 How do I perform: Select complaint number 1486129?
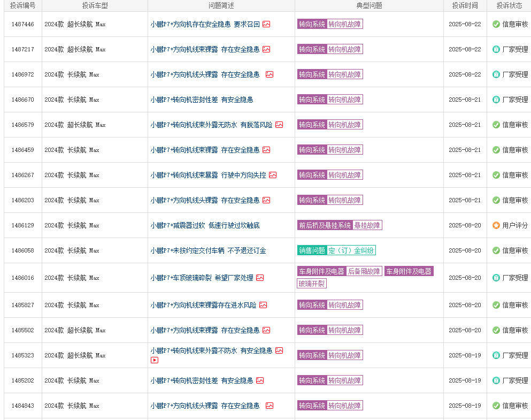coord(22,225)
